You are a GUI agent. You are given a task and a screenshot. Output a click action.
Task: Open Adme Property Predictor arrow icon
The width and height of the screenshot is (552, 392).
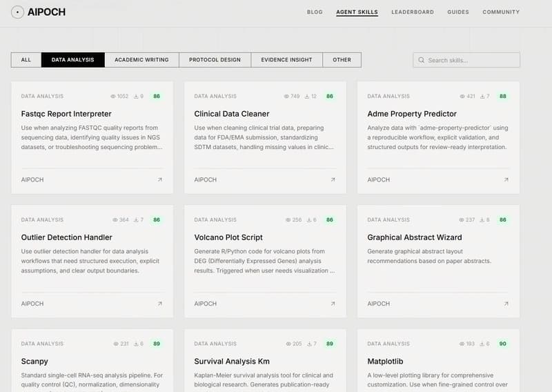[506, 179]
